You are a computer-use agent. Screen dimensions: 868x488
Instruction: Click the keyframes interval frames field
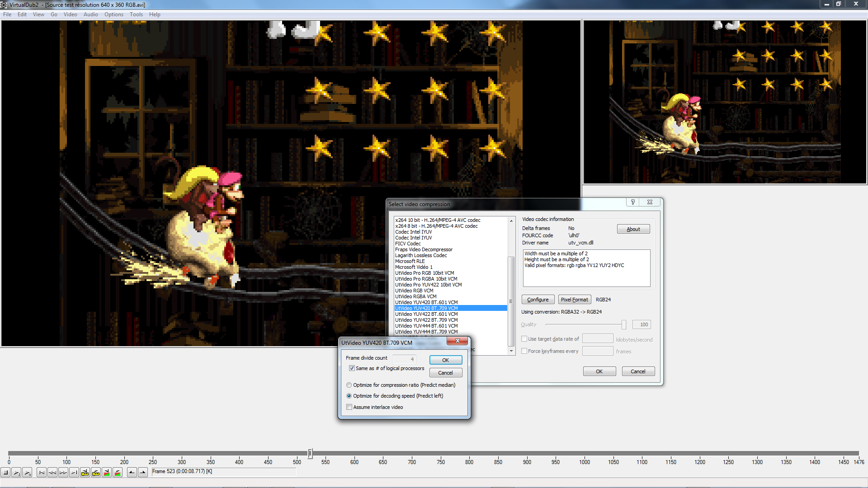point(598,351)
